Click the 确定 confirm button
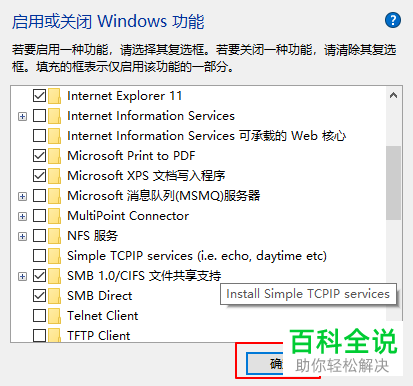The height and width of the screenshot is (386, 413). tap(265, 364)
